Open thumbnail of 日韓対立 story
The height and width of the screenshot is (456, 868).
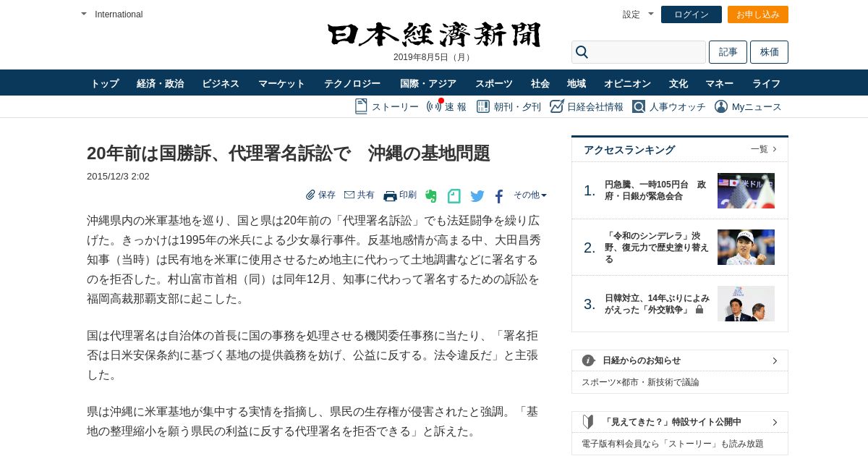[x=746, y=303]
